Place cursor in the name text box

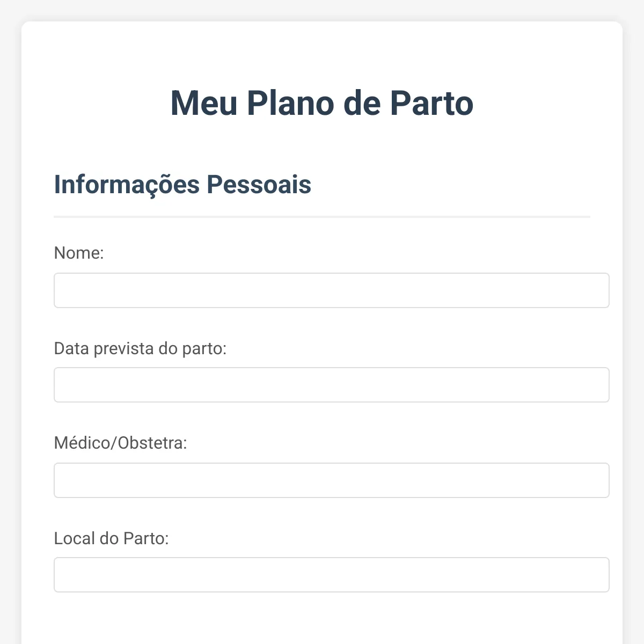332,290
